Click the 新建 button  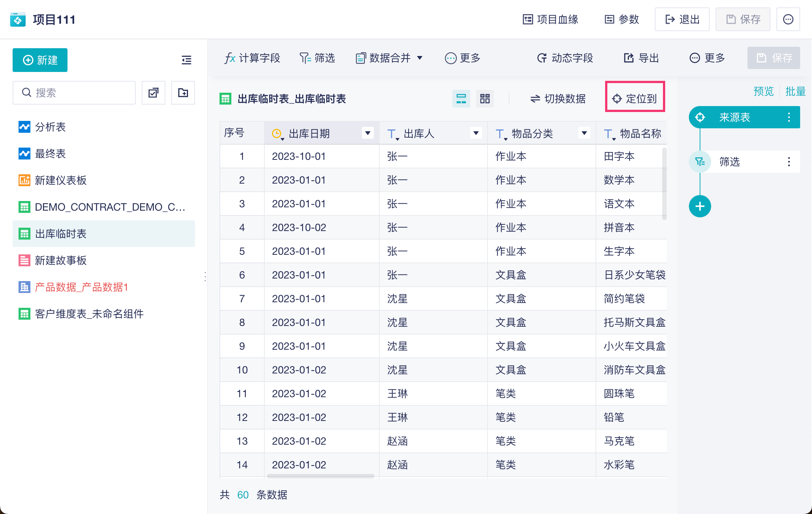(40, 60)
